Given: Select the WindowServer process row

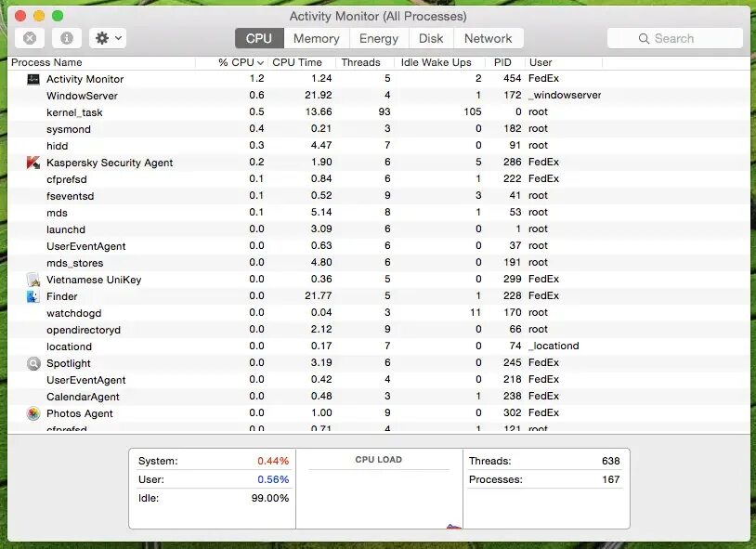Looking at the screenshot, I should 379,96.
